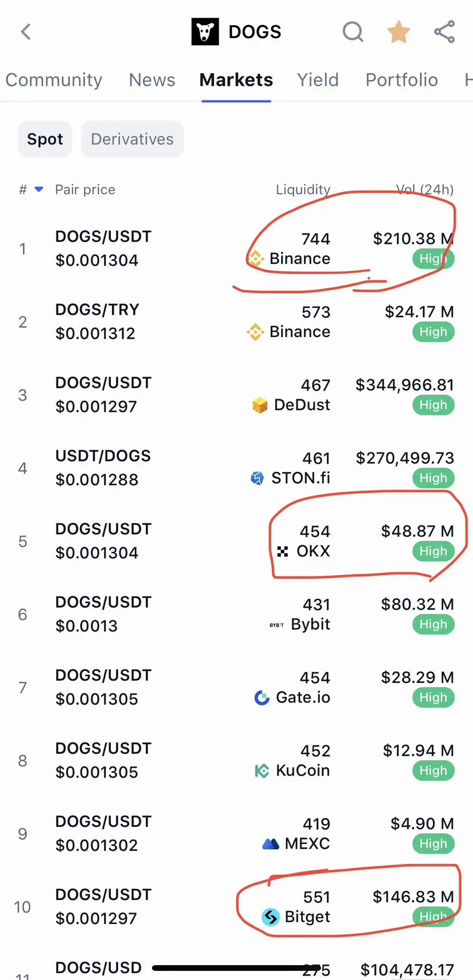
Task: Open DOGS/TRY pair on Binance
Action: [236, 322]
